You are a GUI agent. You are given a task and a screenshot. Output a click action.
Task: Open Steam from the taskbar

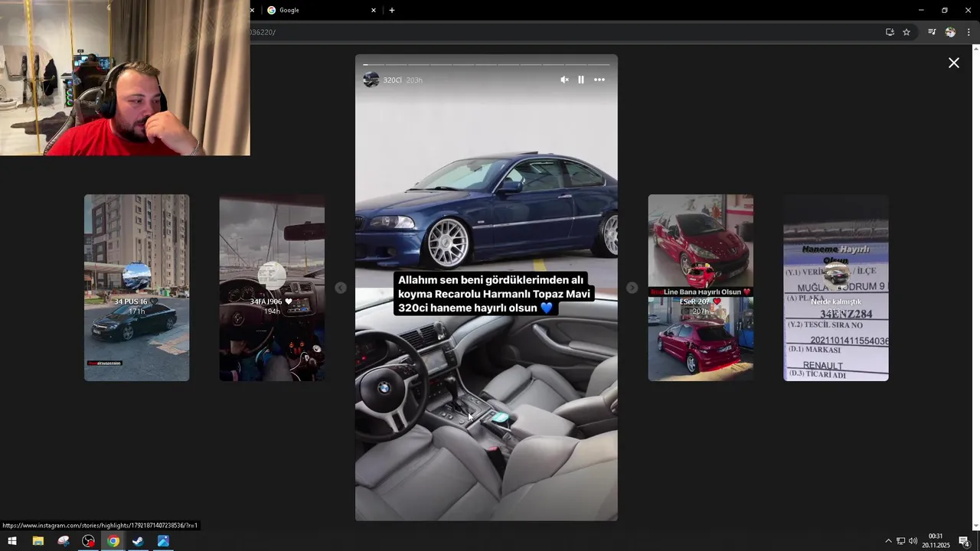point(138,541)
